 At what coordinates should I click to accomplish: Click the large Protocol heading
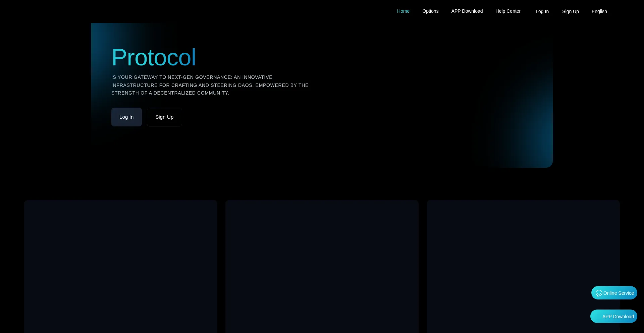coord(154,57)
